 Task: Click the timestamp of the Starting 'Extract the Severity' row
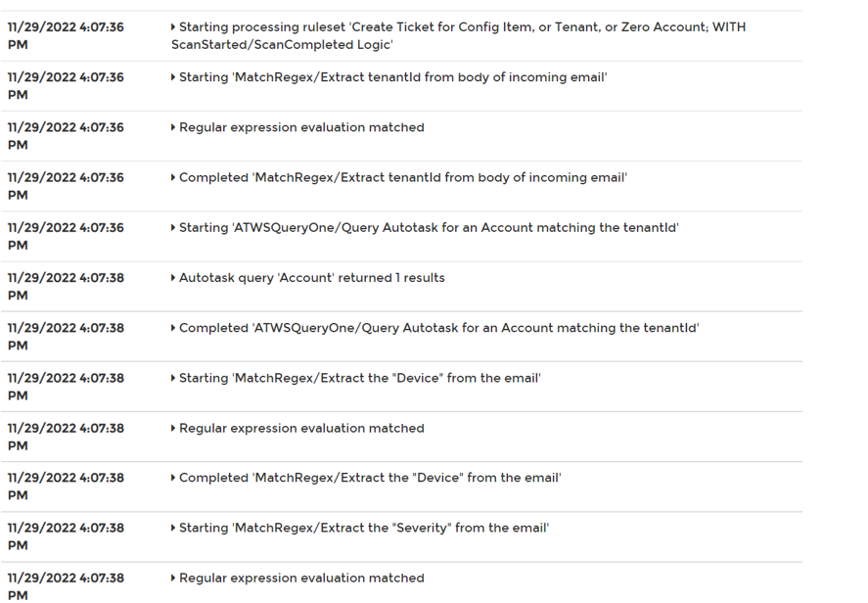coord(66,535)
